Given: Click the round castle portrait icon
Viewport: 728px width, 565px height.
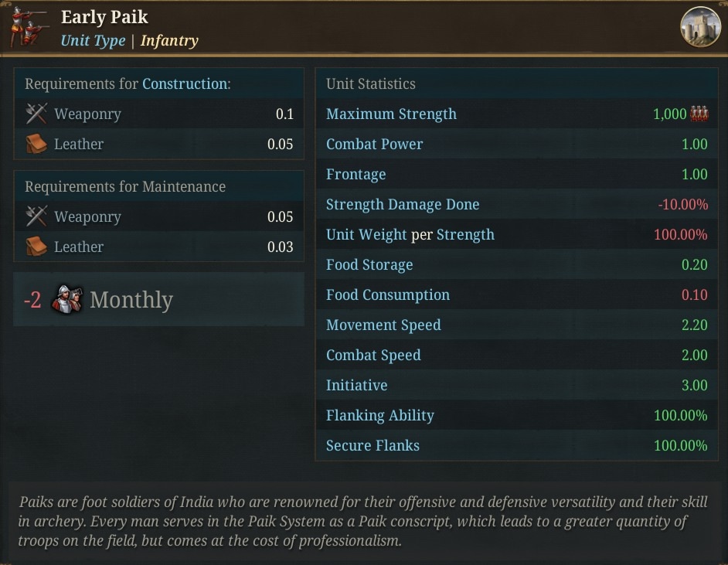Looking at the screenshot, I should click(701, 27).
